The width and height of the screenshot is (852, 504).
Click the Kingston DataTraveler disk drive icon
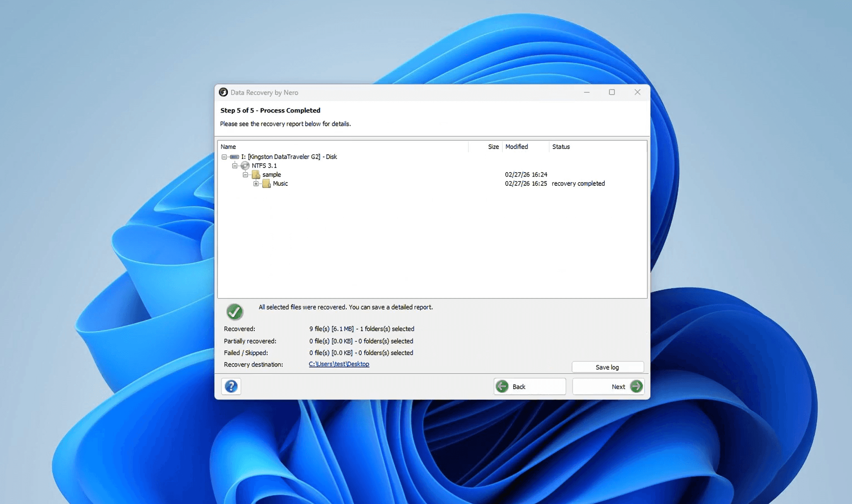click(x=234, y=157)
